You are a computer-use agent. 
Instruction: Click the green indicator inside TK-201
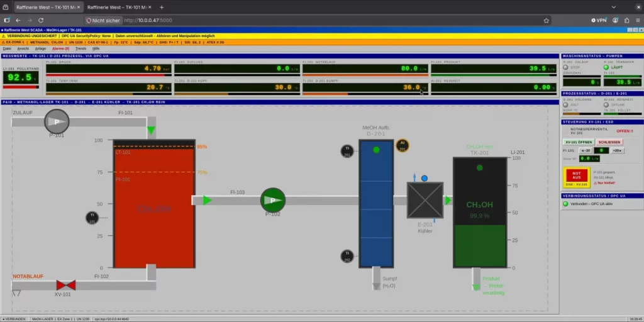tap(480, 167)
